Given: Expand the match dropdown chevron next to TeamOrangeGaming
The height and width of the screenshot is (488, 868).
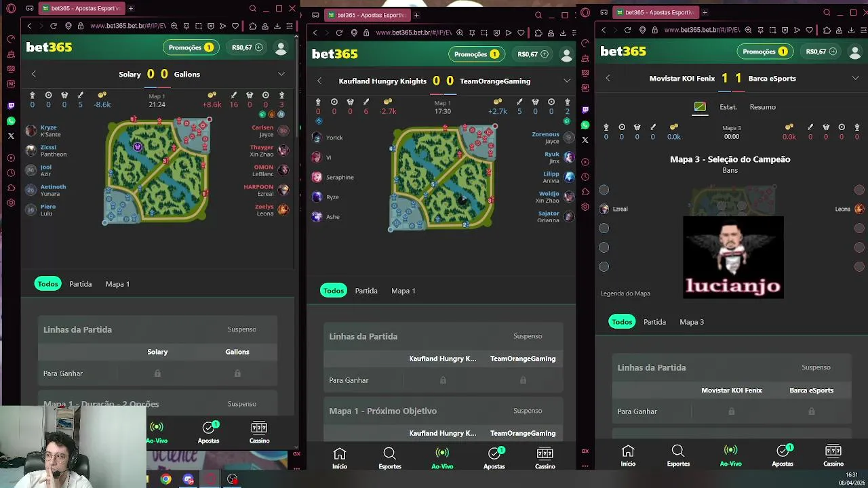Looking at the screenshot, I should point(567,81).
